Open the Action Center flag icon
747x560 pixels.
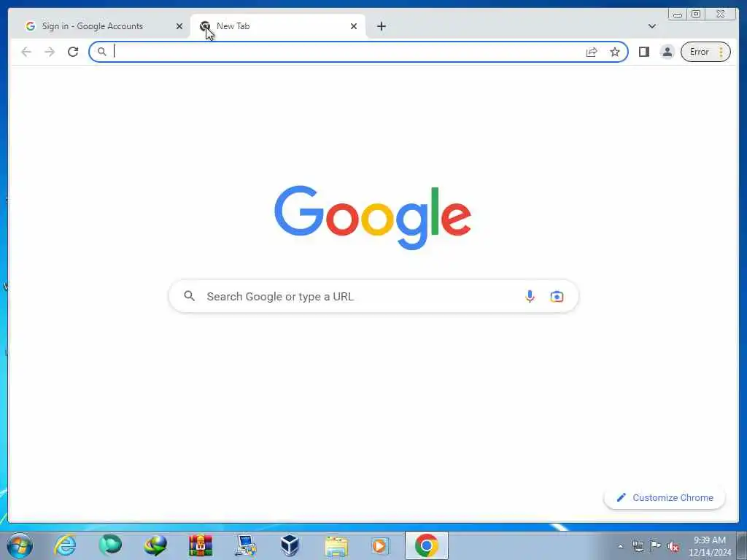(656, 546)
